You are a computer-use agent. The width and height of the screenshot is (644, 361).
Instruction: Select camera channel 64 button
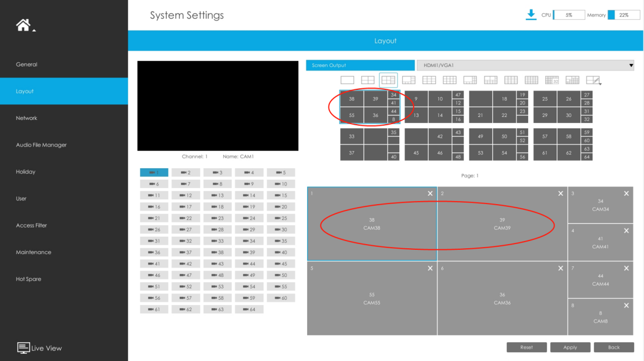coord(249,310)
